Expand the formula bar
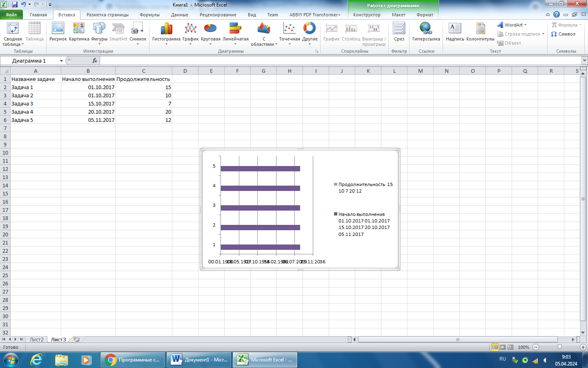The width and height of the screenshot is (588, 368). coord(584,61)
